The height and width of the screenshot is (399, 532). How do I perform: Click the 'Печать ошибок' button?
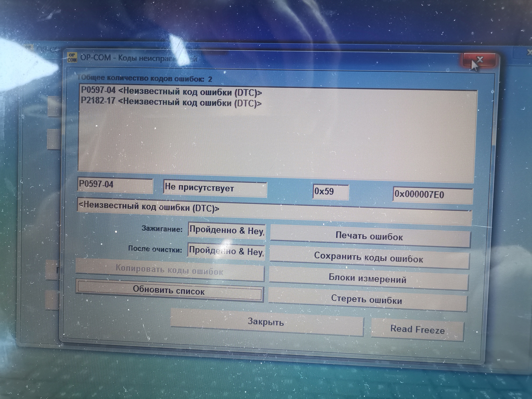(370, 237)
